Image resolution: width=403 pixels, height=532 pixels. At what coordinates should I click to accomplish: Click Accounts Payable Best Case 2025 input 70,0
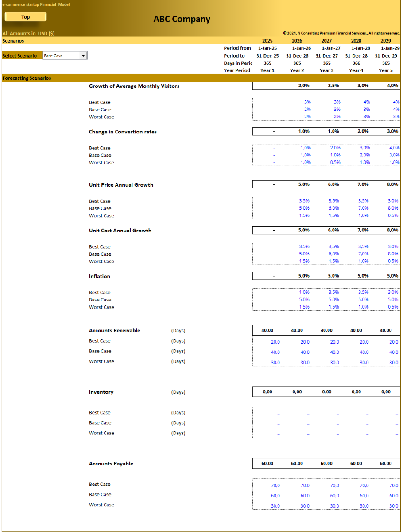tap(275, 486)
